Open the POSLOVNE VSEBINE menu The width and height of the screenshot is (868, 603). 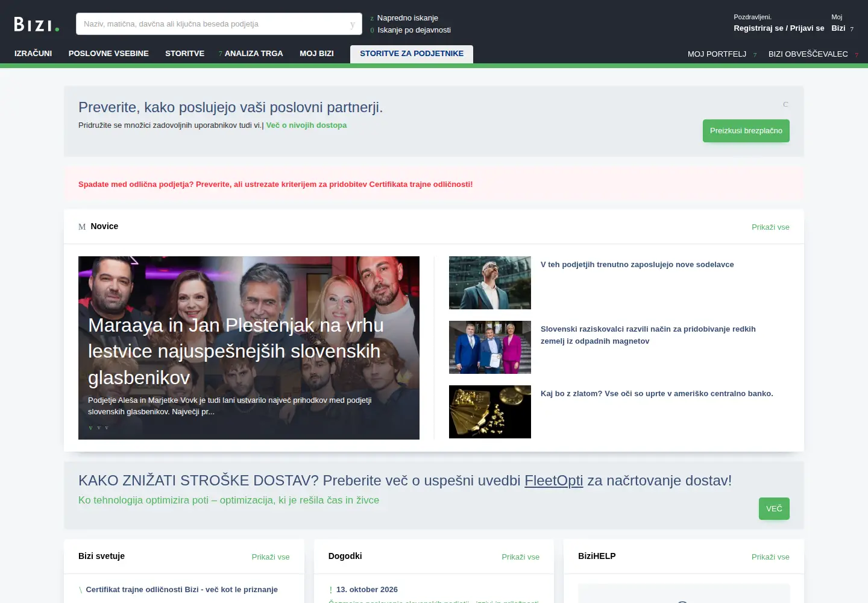[108, 54]
